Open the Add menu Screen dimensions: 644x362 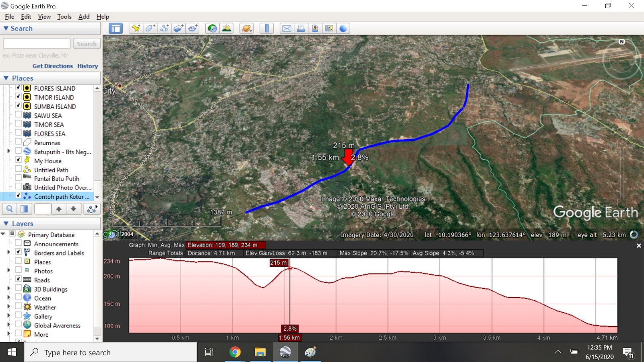(x=83, y=16)
